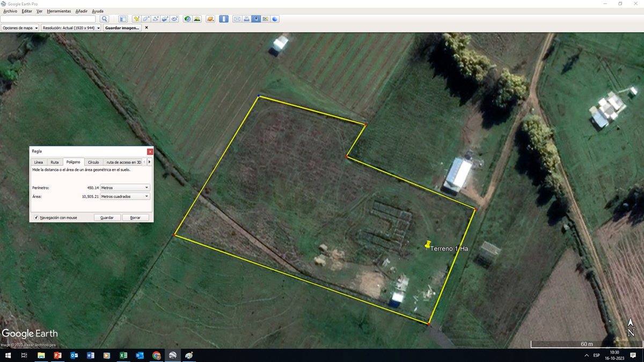Click the blue globe sign-in icon
The height and width of the screenshot is (362, 644).
(x=275, y=19)
